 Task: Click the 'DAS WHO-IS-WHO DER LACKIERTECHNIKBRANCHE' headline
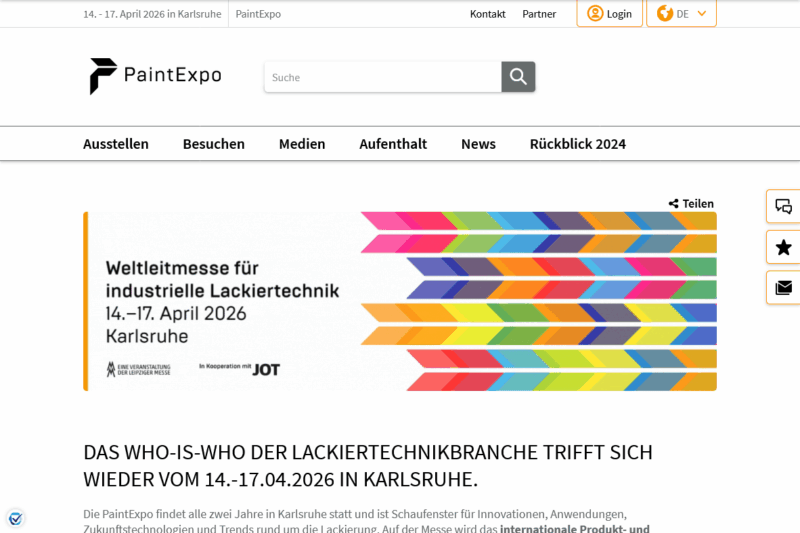pyautogui.click(x=368, y=466)
